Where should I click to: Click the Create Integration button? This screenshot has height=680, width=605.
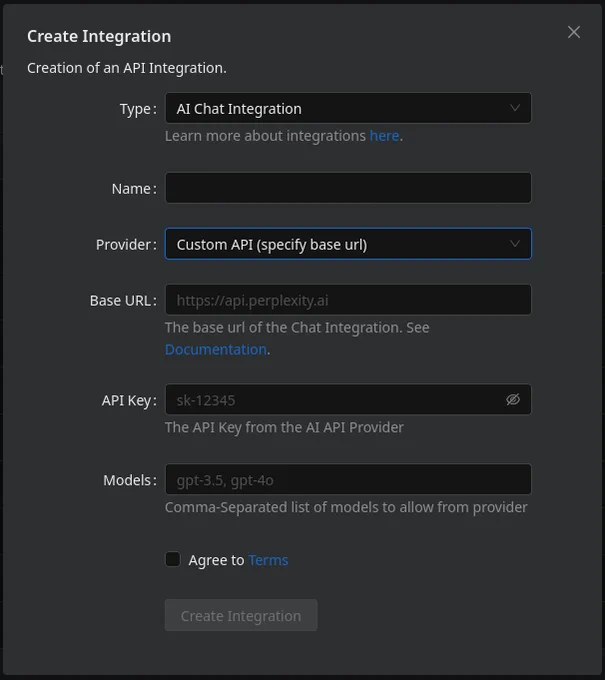(x=241, y=615)
